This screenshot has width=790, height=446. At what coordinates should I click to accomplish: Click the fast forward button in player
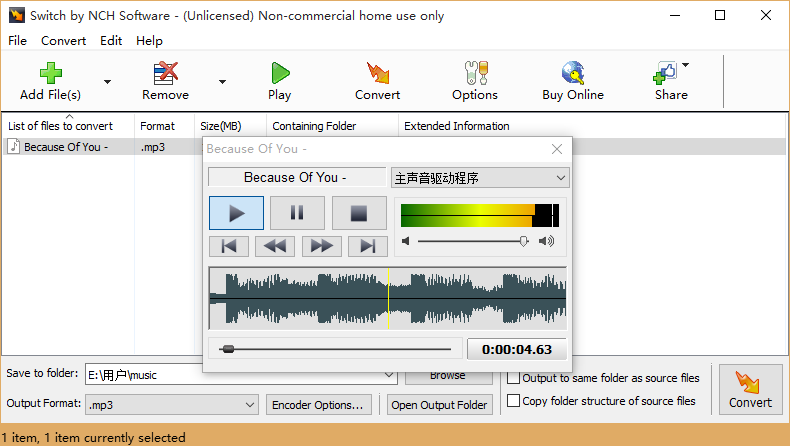pyautogui.click(x=321, y=246)
